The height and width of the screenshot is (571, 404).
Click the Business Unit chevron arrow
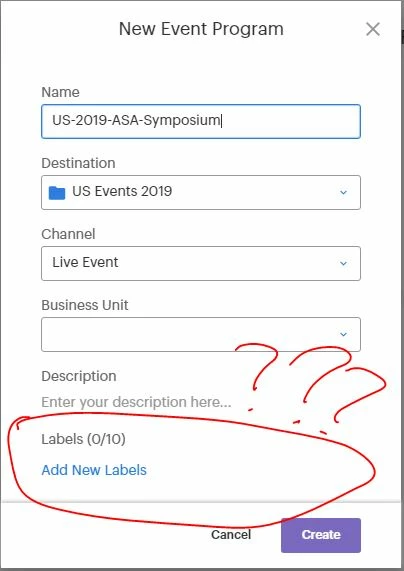[x=343, y=334]
